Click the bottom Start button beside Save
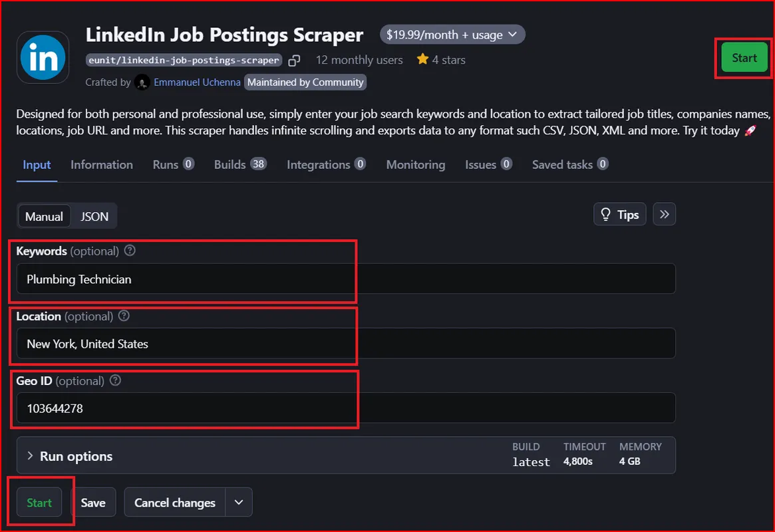 [39, 502]
